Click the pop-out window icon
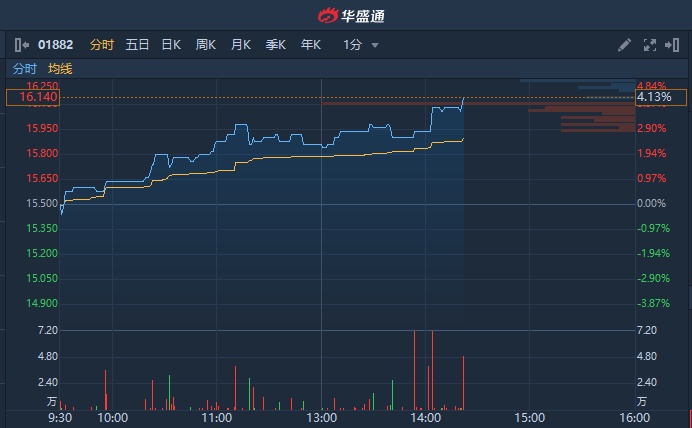 pos(673,45)
